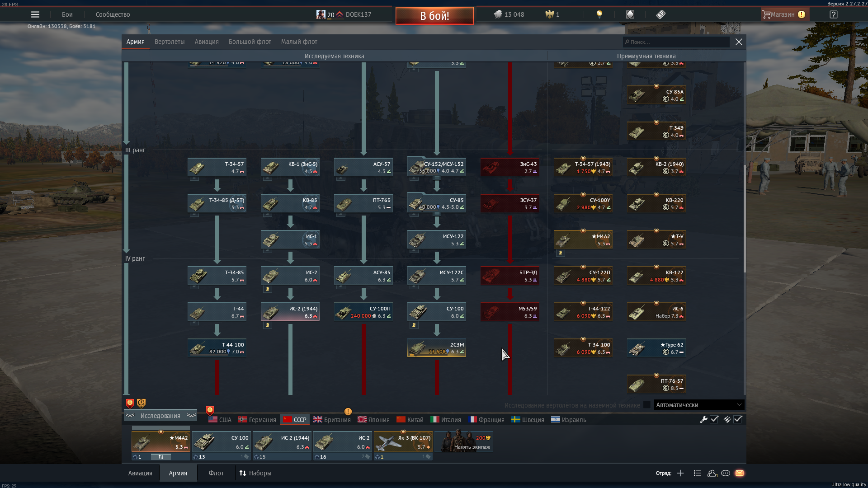This screenshot has height=488, width=868.
Task: Collapse the Исследования panel with the left chevron
Action: click(130, 415)
